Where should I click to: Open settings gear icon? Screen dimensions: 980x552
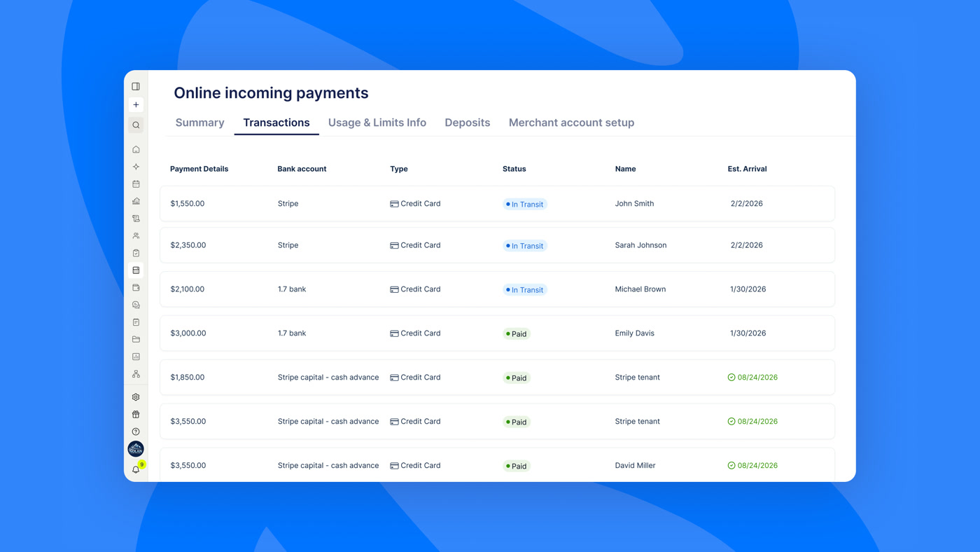click(136, 397)
